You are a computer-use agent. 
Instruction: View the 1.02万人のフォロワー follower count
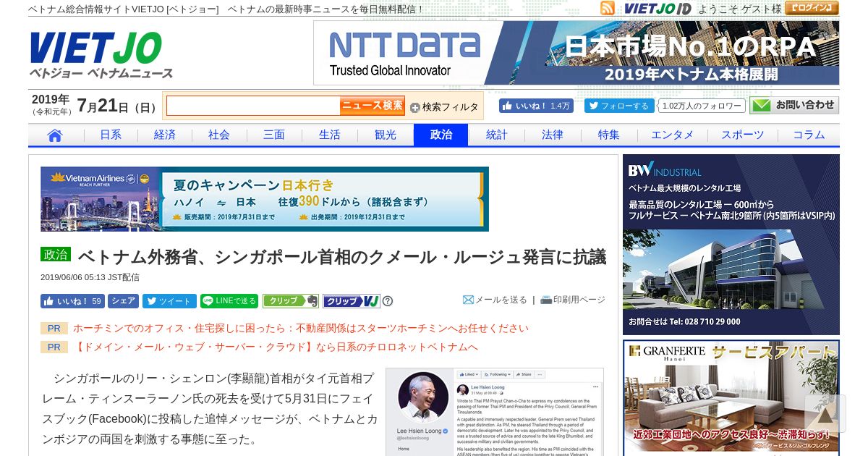[702, 106]
